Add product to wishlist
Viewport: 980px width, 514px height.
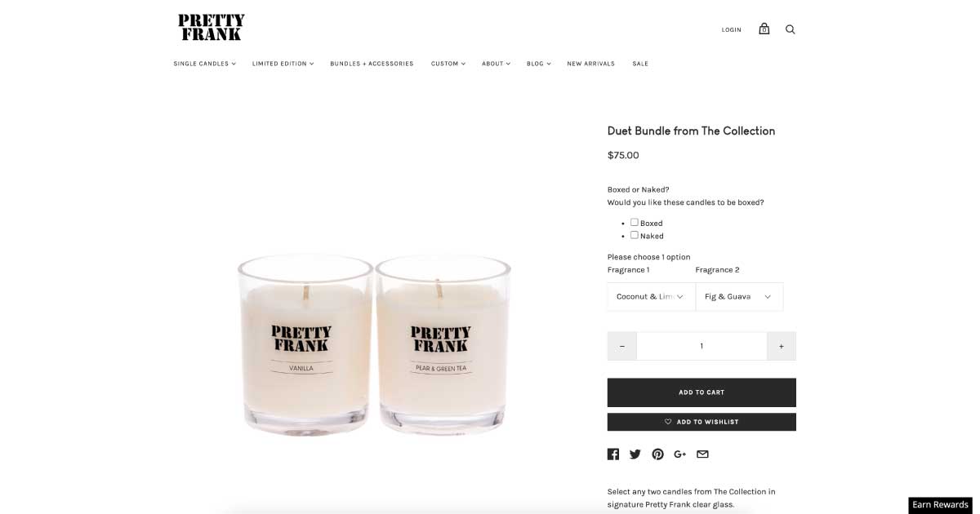click(702, 422)
